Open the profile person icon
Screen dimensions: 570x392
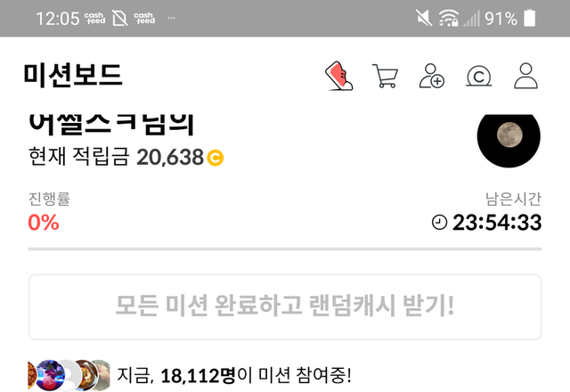pos(525,76)
